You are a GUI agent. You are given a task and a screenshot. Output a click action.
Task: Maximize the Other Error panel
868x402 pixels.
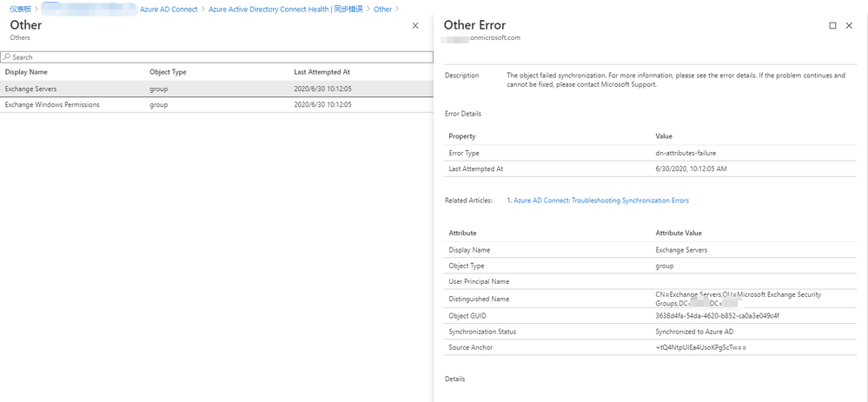[x=832, y=25]
